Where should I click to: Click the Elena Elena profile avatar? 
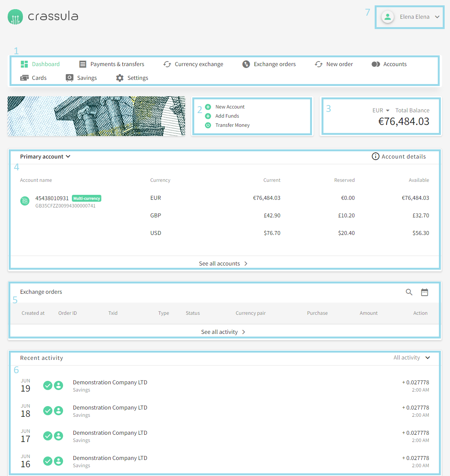click(x=388, y=17)
